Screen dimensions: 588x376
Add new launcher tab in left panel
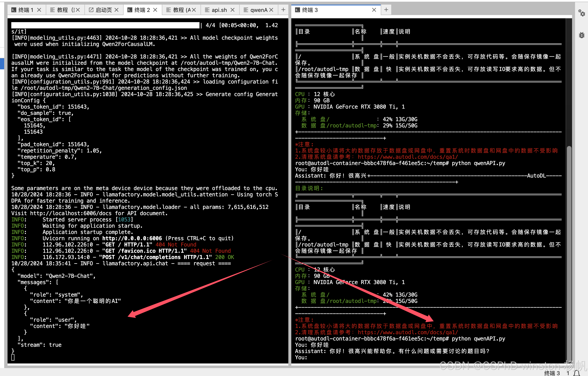(x=283, y=10)
